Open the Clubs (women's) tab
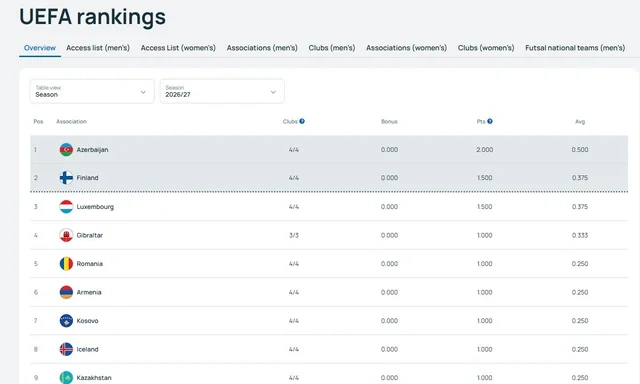Image resolution: width=640 pixels, height=384 pixels. 486,48
